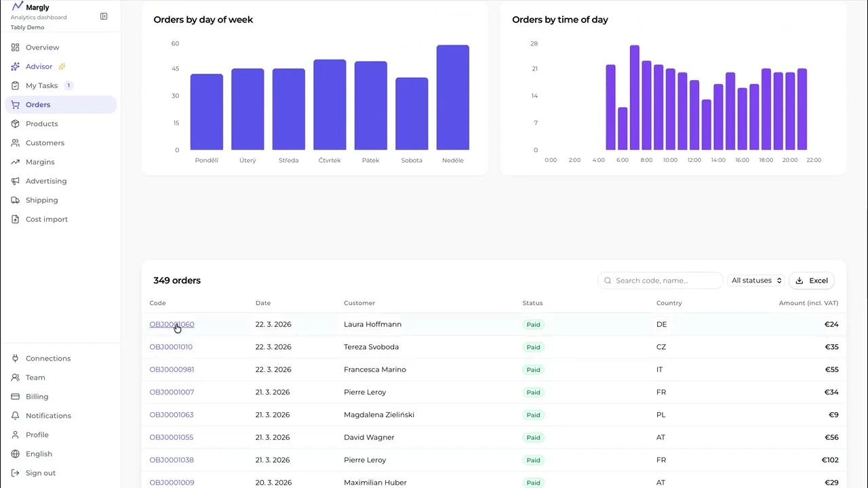Click the My Tasks count badge
The width and height of the screenshot is (868, 488).
tap(68, 85)
